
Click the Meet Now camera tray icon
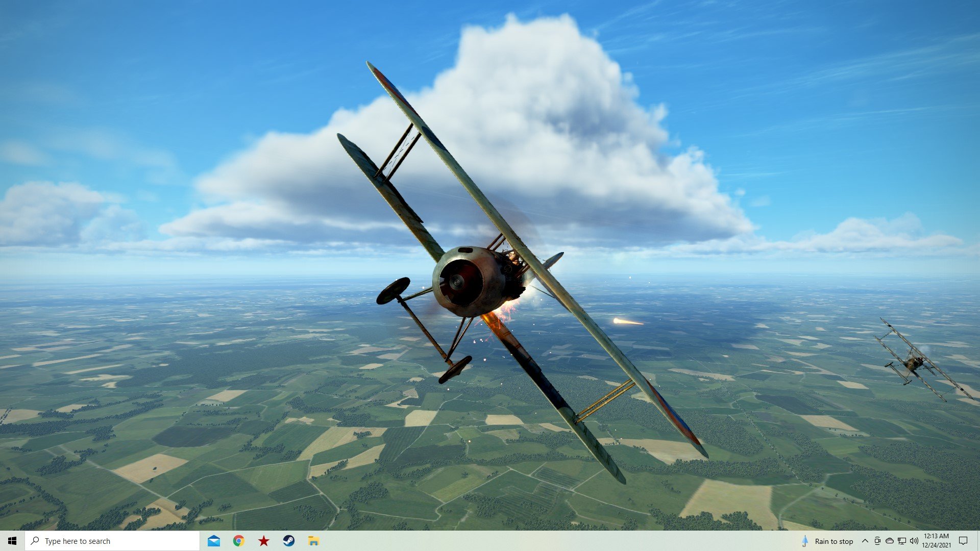pos(877,541)
